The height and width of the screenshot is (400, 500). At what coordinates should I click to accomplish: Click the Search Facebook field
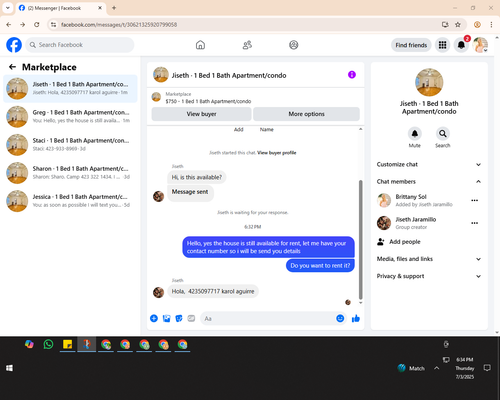pyautogui.click(x=80, y=45)
